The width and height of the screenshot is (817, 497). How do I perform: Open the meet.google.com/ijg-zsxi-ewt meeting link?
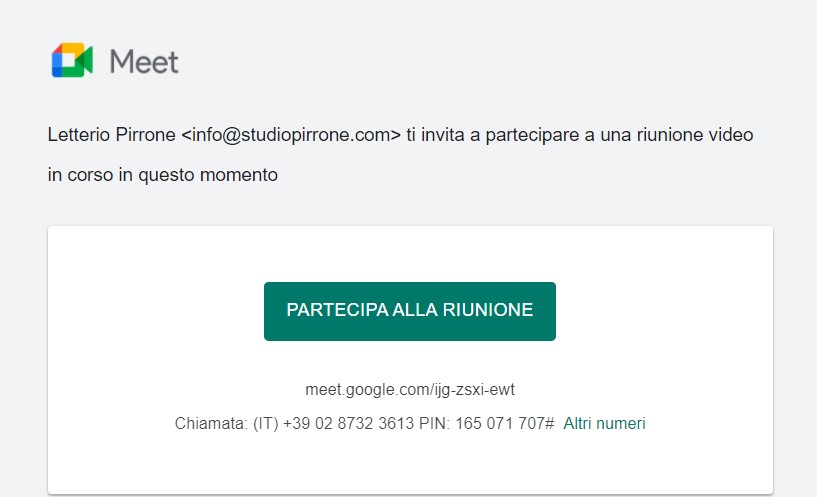(410, 389)
